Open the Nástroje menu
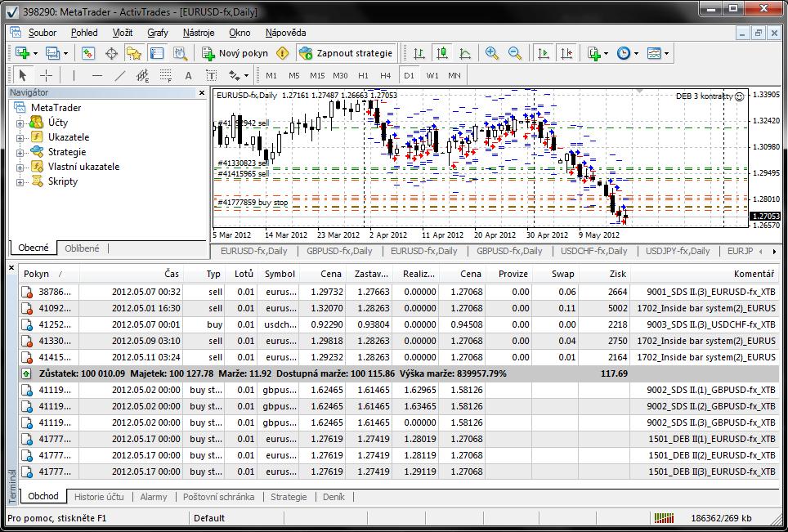 point(199,33)
